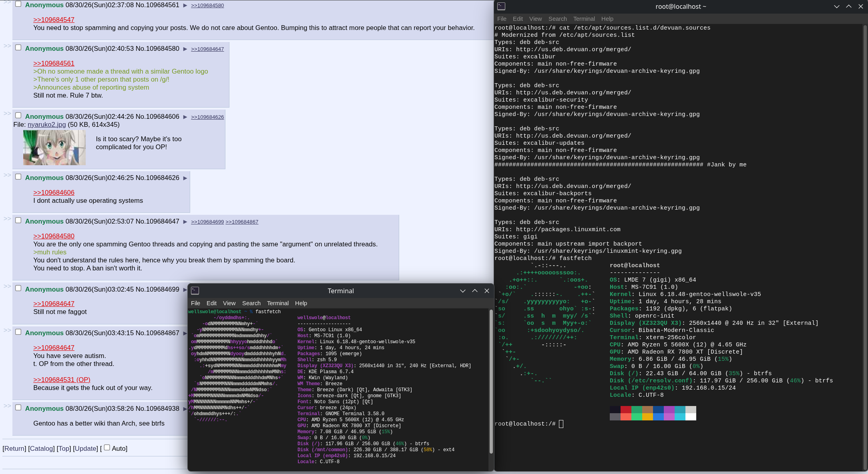Follow the Return link at page bottom
868x474 pixels.
(x=14, y=449)
